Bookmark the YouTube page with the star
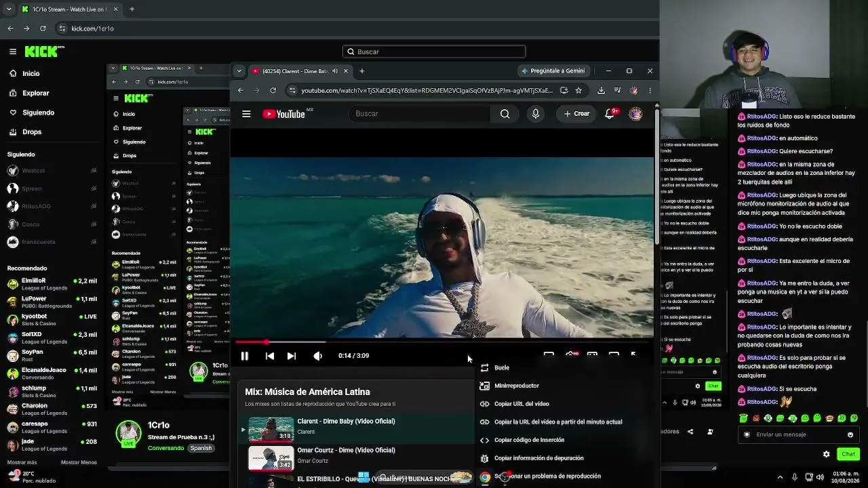This screenshot has height=488, width=868. [578, 90]
